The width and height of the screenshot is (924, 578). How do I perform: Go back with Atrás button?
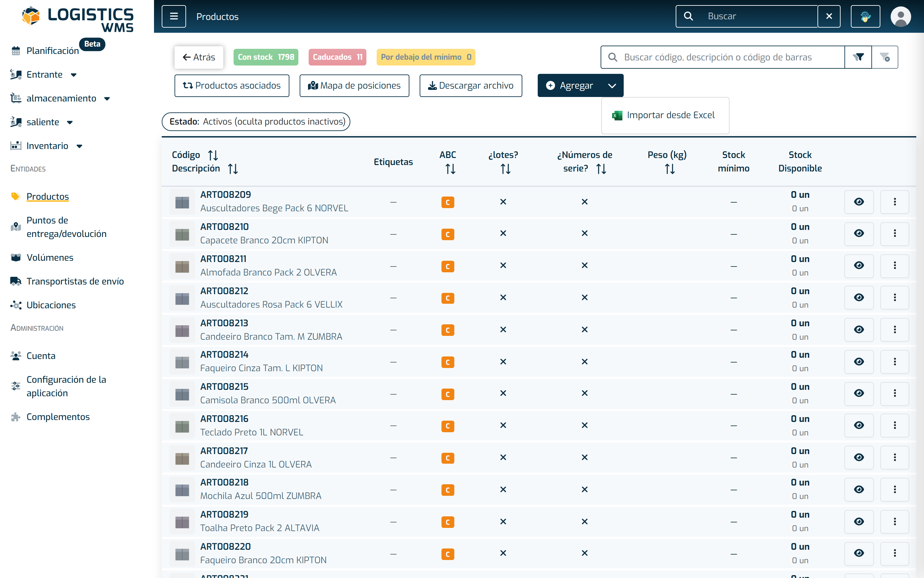point(199,57)
